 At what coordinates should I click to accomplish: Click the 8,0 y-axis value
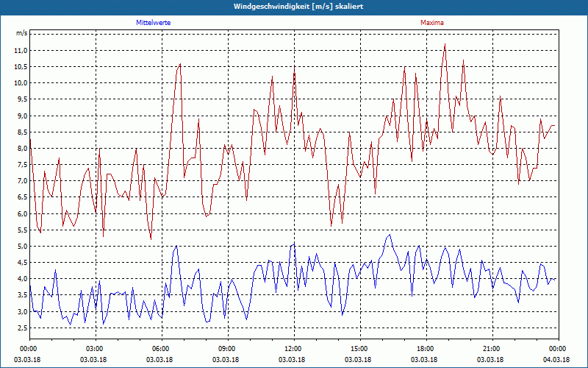(22, 149)
